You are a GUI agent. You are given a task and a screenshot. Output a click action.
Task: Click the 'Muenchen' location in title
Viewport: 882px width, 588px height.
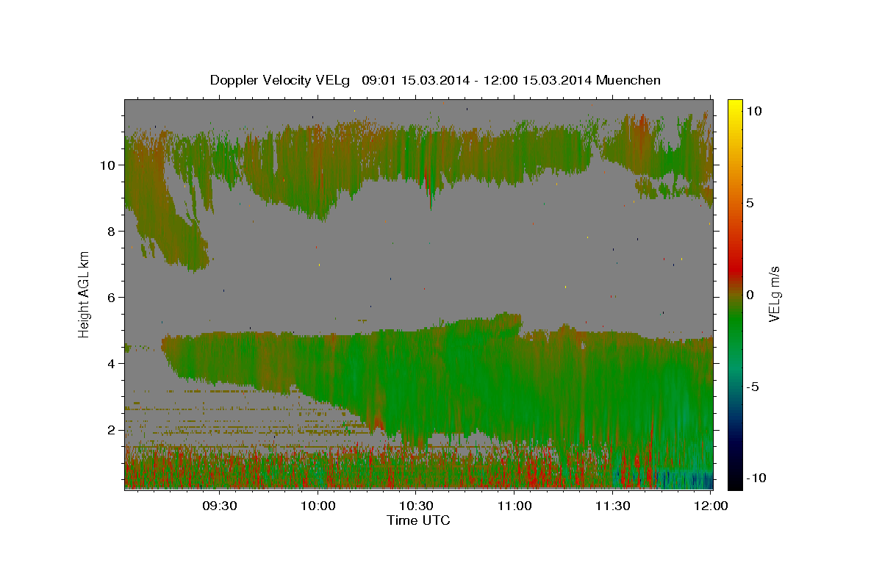point(628,80)
